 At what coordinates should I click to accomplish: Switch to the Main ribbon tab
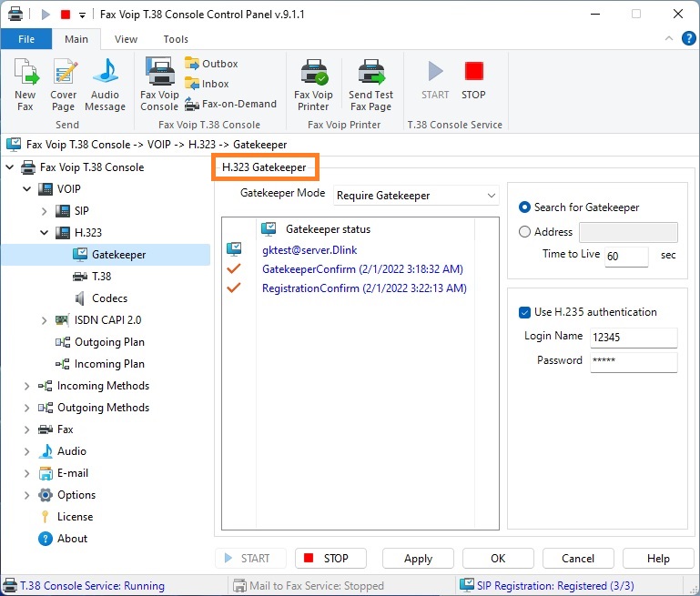(x=76, y=39)
